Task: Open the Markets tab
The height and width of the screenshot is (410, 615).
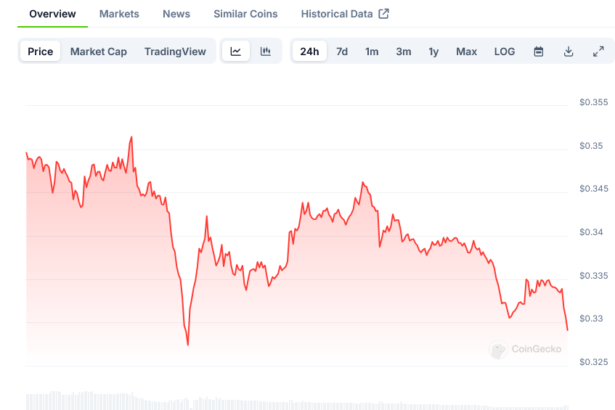Action: [119, 14]
